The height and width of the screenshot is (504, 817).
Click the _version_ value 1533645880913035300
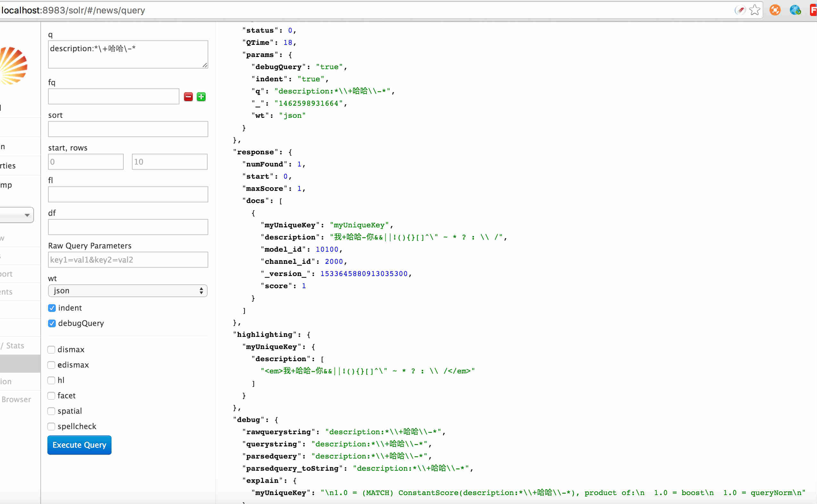click(364, 274)
